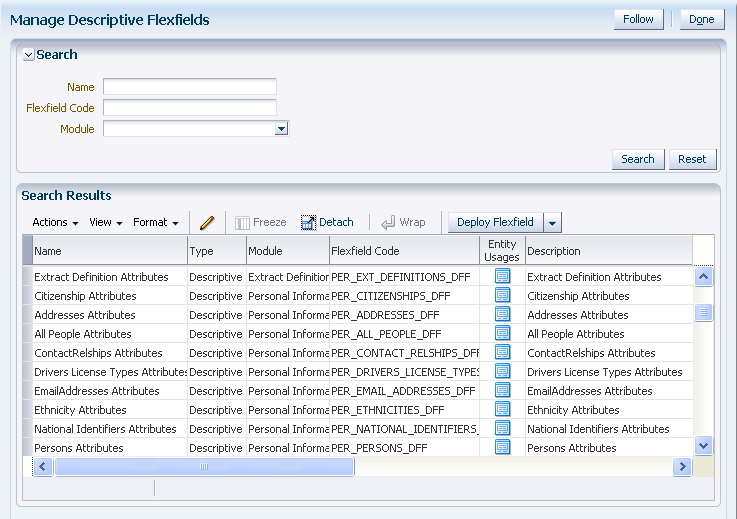Open Entity Usages for Drivers License Types
Image resolution: width=737 pixels, height=519 pixels.
click(x=502, y=371)
